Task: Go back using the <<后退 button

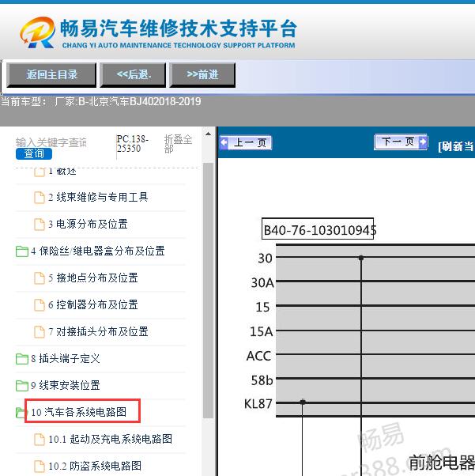Action: coord(133,74)
